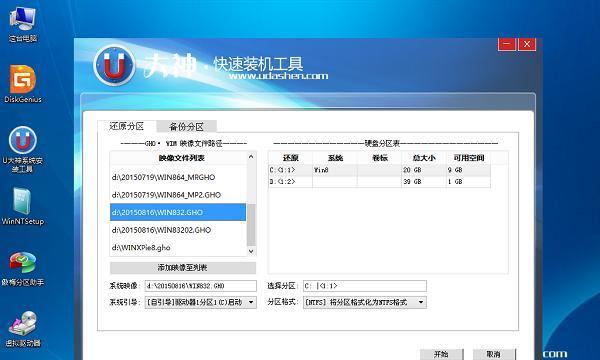Open the U大神 system install tool icon
Viewport: 600px width, 360px height.
click(x=23, y=149)
